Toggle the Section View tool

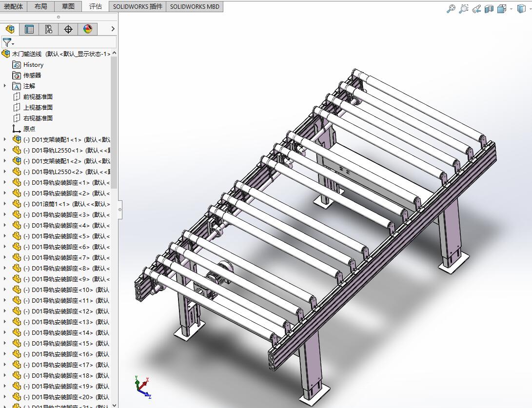coord(489,9)
